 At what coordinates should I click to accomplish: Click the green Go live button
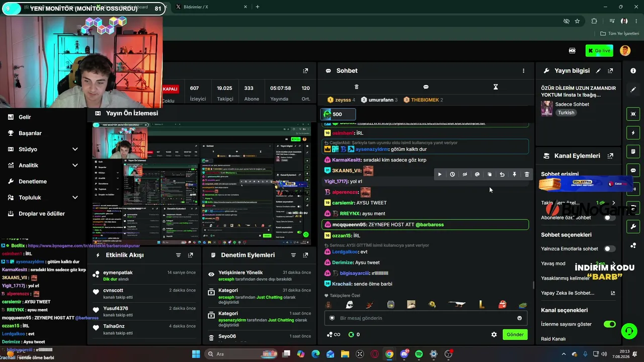(599, 51)
